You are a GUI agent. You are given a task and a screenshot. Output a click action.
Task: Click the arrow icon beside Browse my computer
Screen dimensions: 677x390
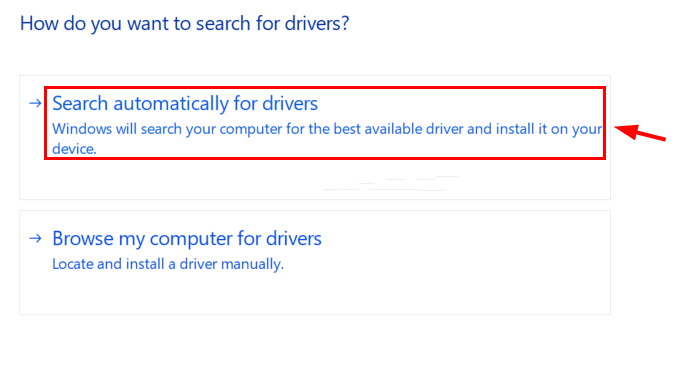(35, 238)
